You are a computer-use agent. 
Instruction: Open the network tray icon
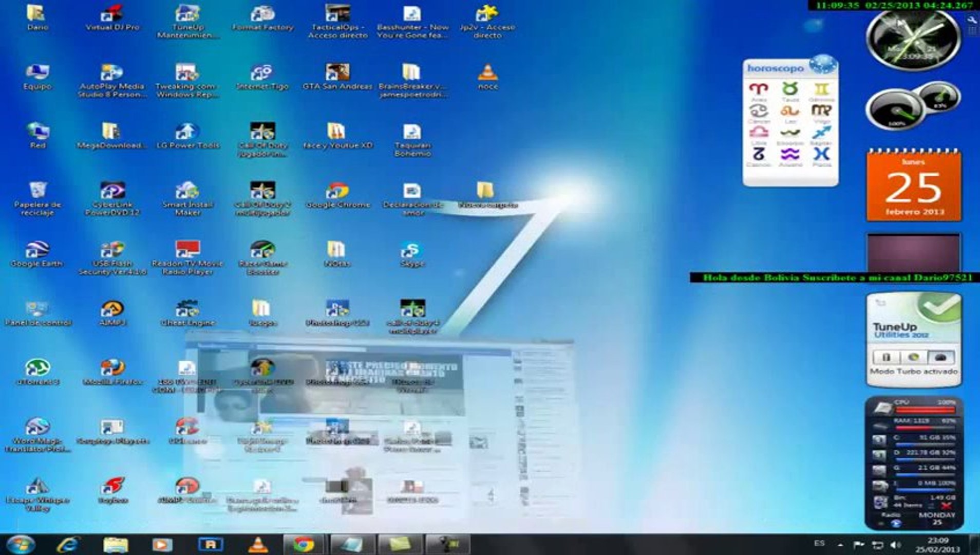click(878, 545)
